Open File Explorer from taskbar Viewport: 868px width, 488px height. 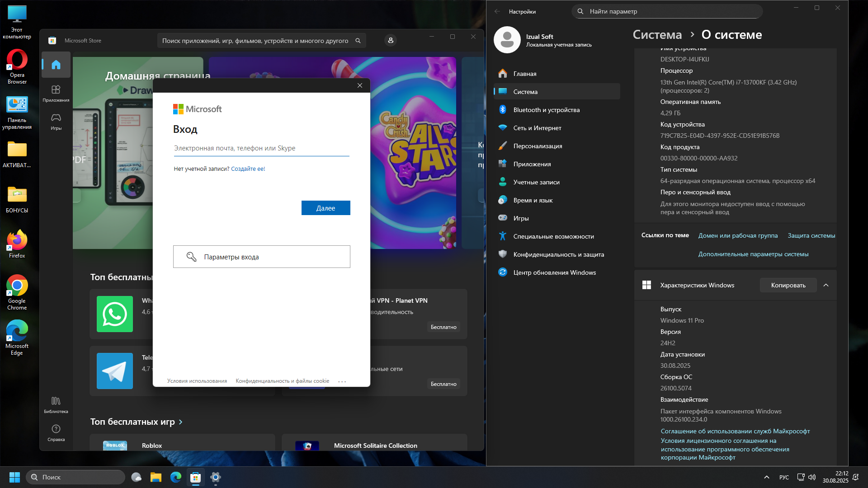156,477
